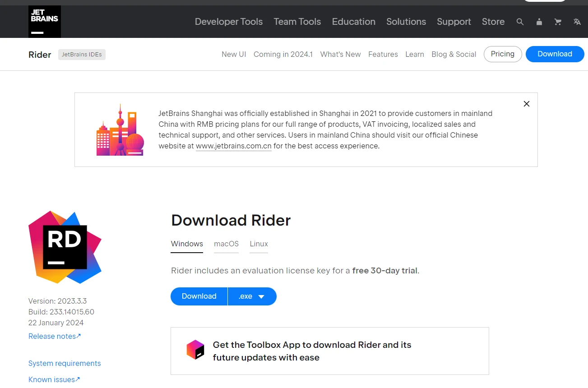Screen dimensions: 588x388
Task: Switch to the Linux tab
Action: point(259,244)
